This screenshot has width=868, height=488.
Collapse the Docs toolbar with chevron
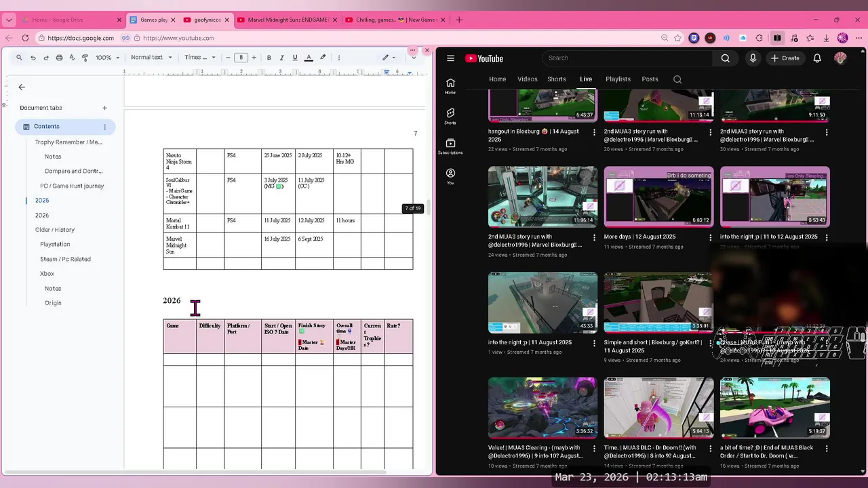[414, 58]
